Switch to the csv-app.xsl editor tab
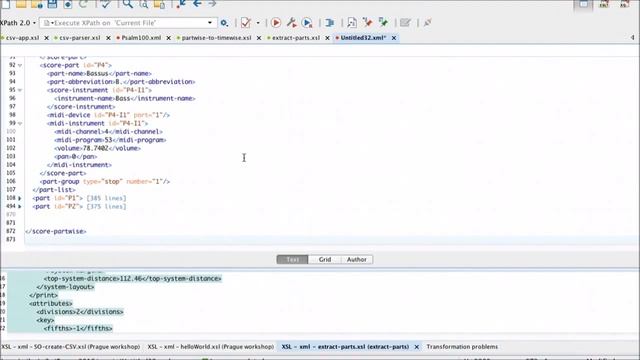 click(22, 38)
